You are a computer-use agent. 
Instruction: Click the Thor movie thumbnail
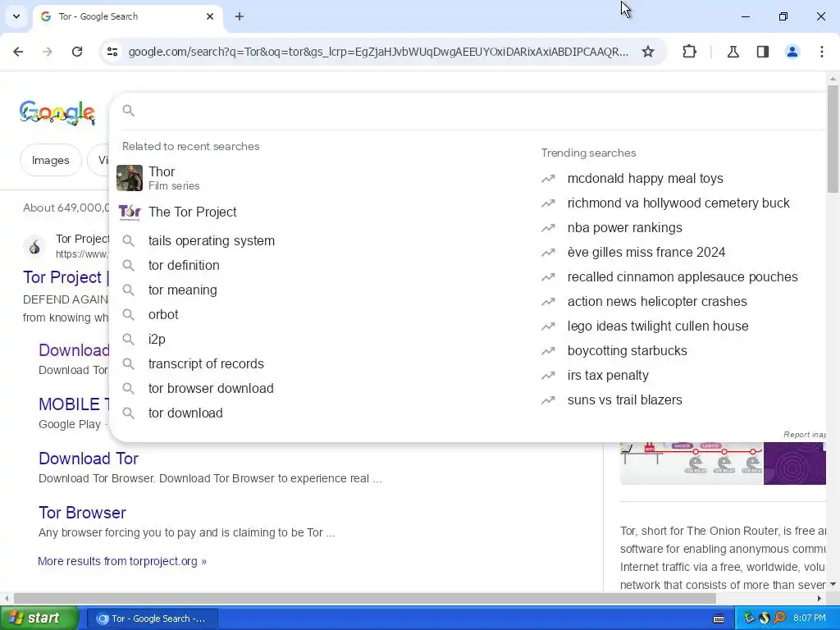130,178
